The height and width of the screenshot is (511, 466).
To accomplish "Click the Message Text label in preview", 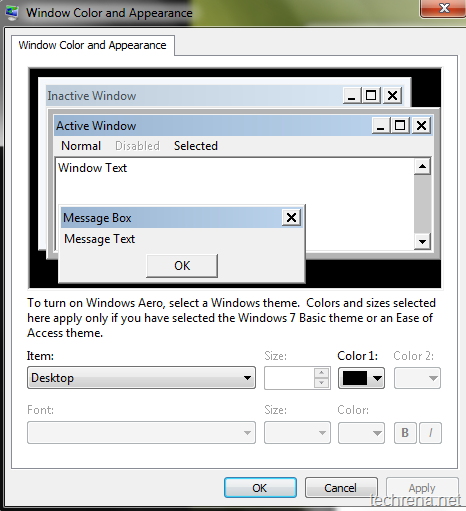I will pos(99,239).
